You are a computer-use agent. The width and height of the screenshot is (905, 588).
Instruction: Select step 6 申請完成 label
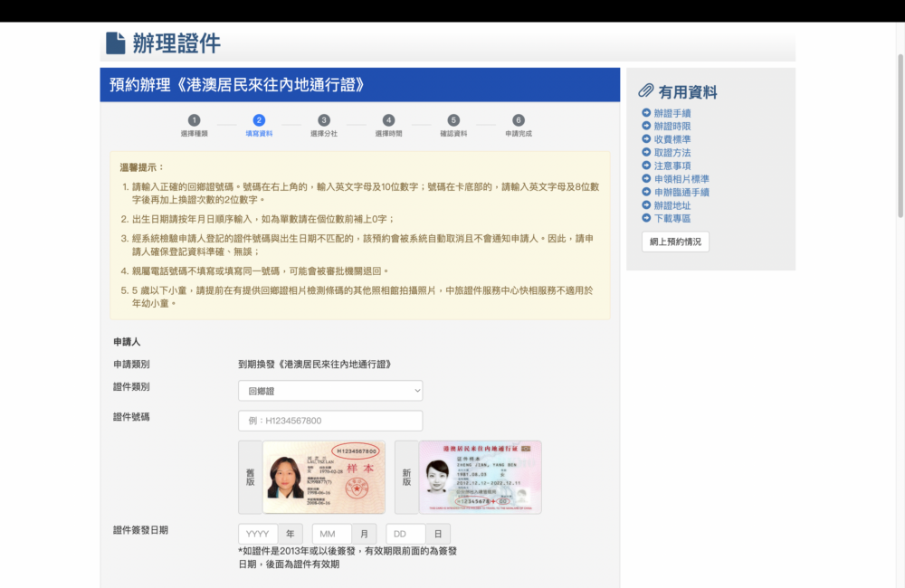518,131
